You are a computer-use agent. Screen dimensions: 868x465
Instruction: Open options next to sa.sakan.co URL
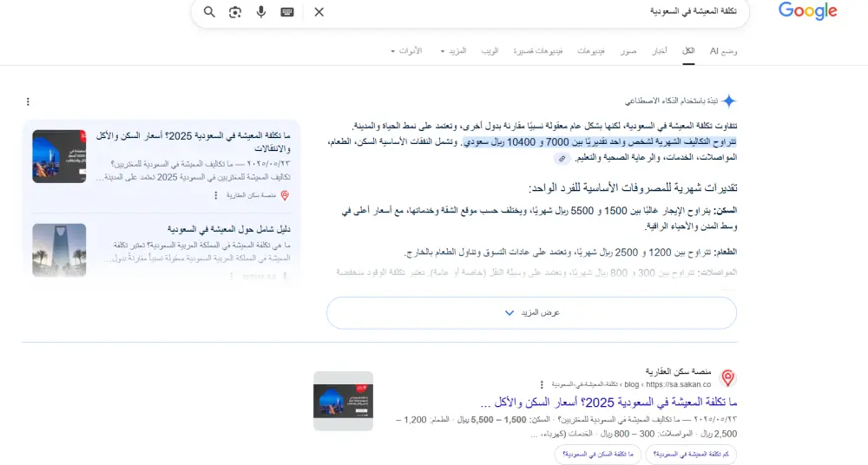[542, 384]
